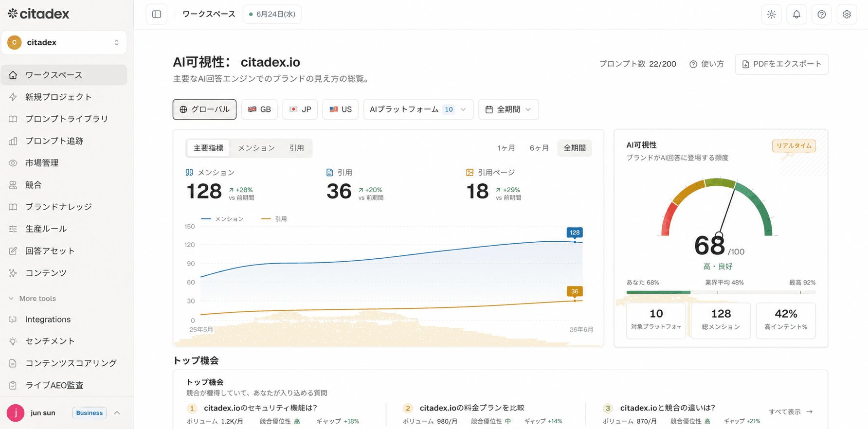Click the 競合 people icon
The width and height of the screenshot is (868, 429).
[x=13, y=185]
